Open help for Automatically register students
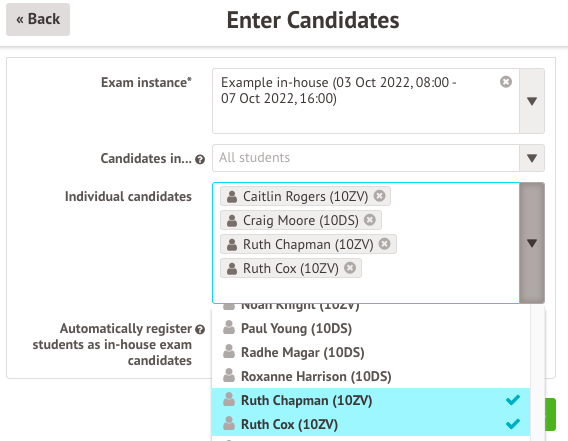This screenshot has height=441, width=568. click(200, 329)
